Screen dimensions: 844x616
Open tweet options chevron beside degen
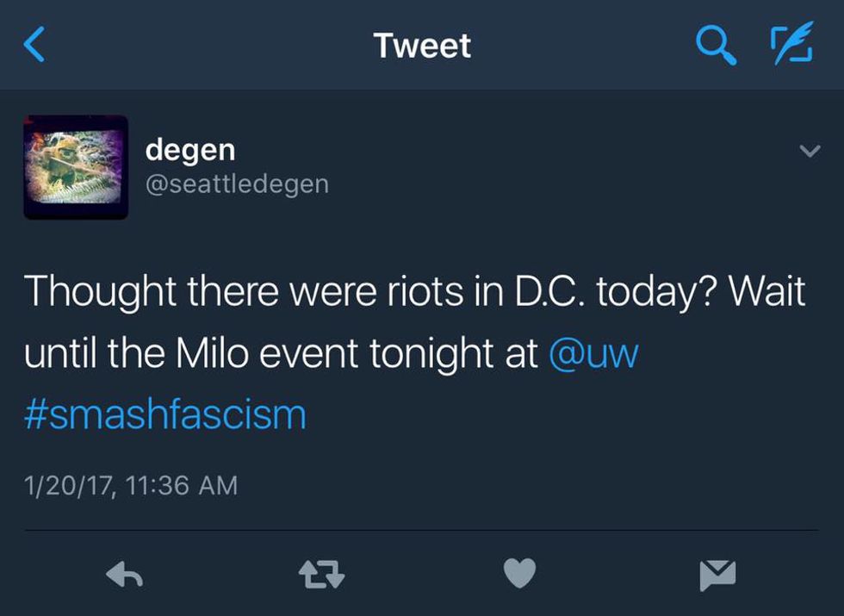click(809, 152)
